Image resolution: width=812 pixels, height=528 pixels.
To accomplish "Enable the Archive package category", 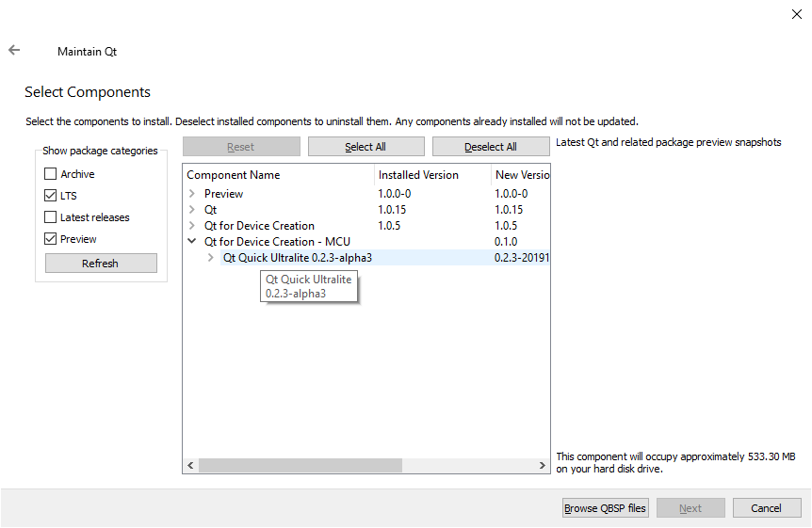I will tap(50, 174).
